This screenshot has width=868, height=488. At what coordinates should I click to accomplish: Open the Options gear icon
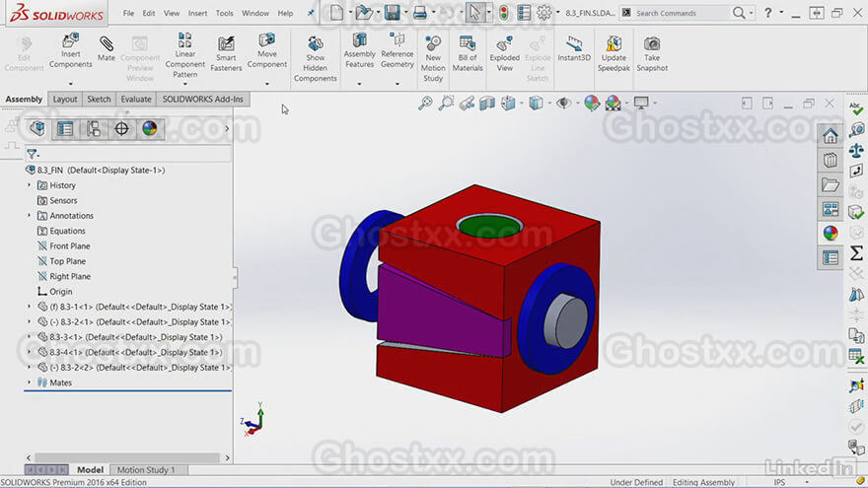click(544, 12)
